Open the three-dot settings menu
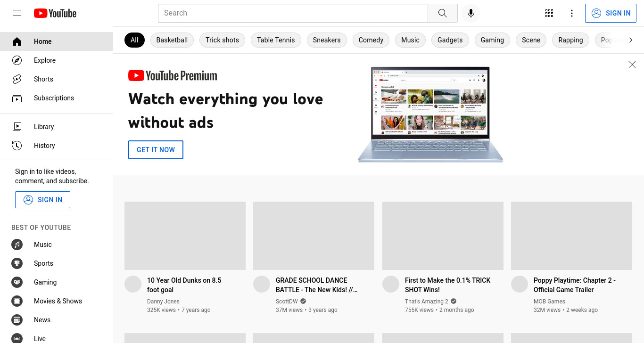This screenshot has width=644, height=343. pyautogui.click(x=571, y=13)
